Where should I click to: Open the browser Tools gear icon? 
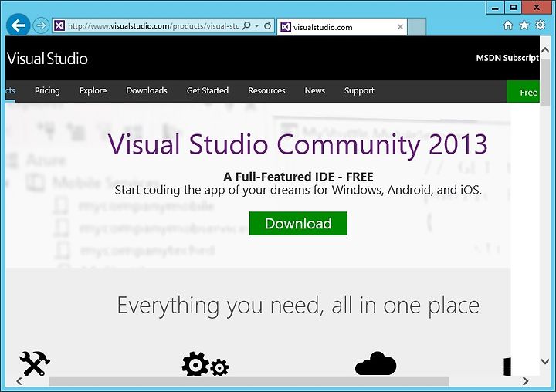540,25
